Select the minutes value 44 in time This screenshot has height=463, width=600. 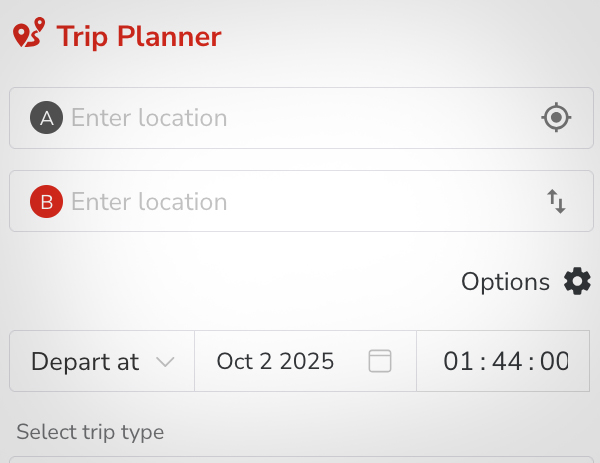507,361
